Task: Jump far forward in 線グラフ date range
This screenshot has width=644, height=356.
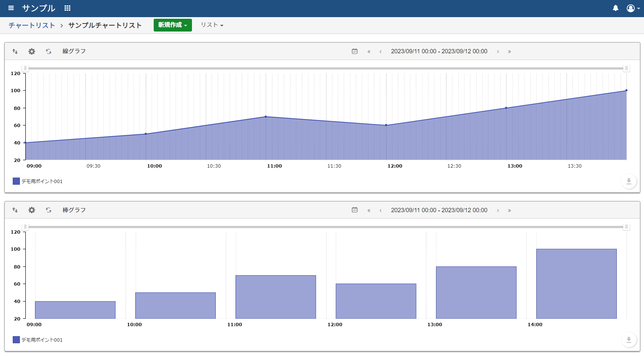Action: pos(509,52)
